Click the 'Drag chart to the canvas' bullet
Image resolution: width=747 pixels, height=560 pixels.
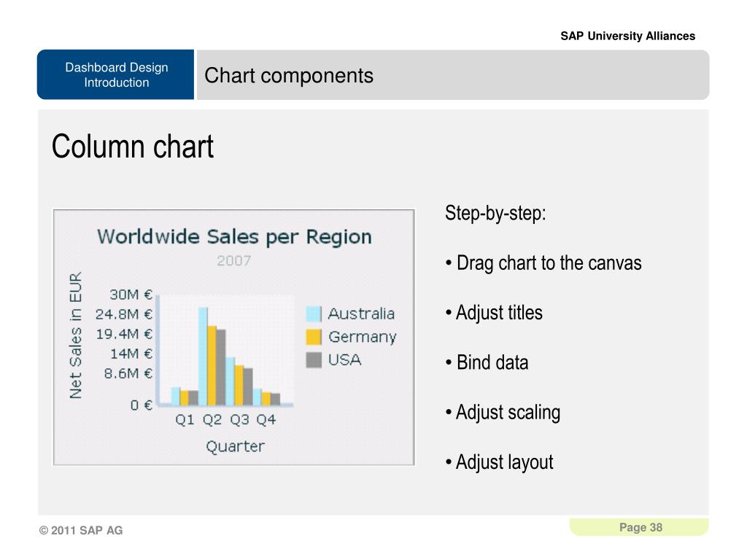coord(543,263)
